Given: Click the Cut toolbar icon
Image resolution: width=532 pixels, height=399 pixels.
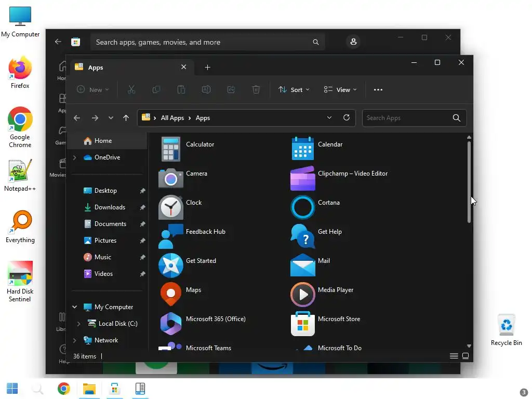Looking at the screenshot, I should [x=131, y=89].
